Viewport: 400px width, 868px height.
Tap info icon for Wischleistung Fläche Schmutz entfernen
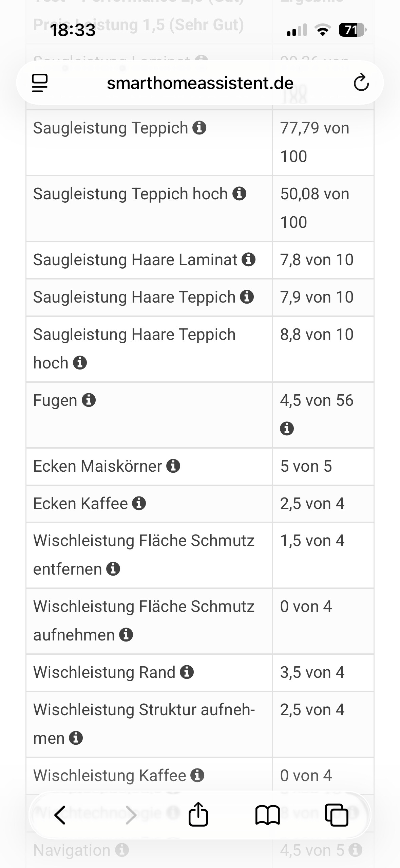click(113, 569)
